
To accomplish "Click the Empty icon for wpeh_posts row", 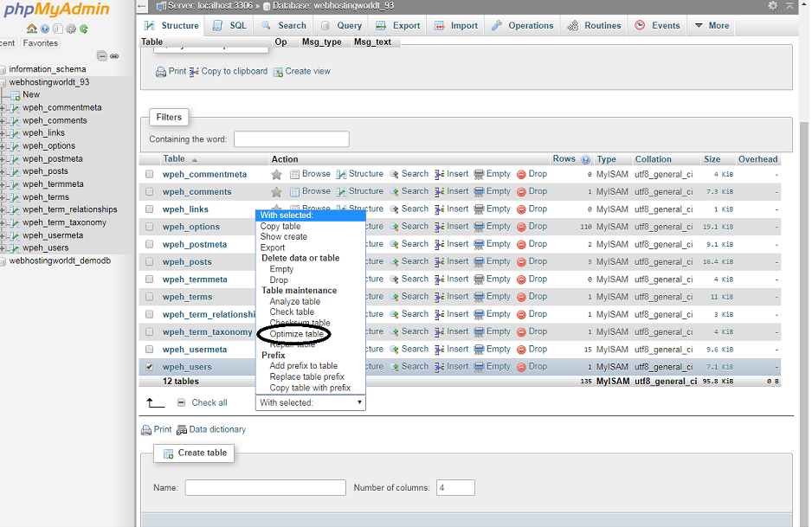I will click(x=479, y=262).
